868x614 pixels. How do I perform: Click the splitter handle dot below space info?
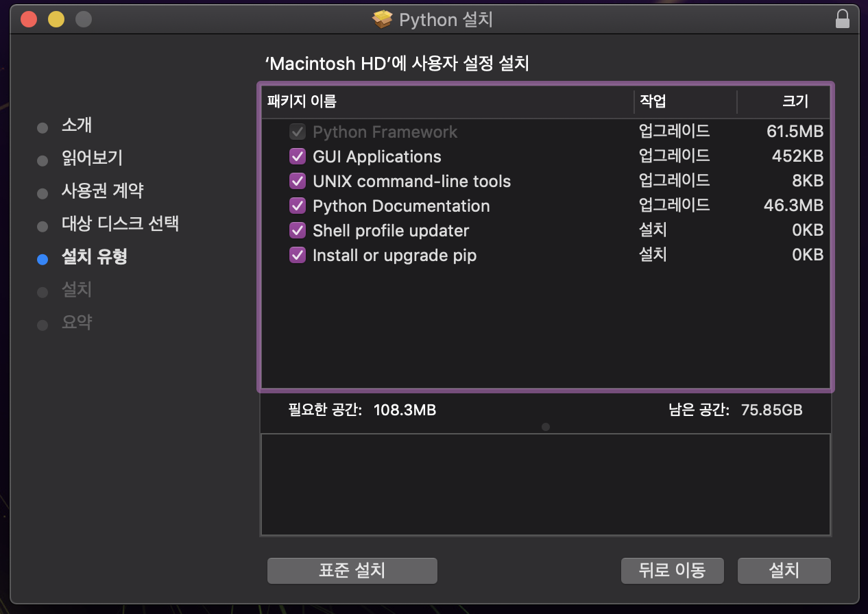[546, 427]
